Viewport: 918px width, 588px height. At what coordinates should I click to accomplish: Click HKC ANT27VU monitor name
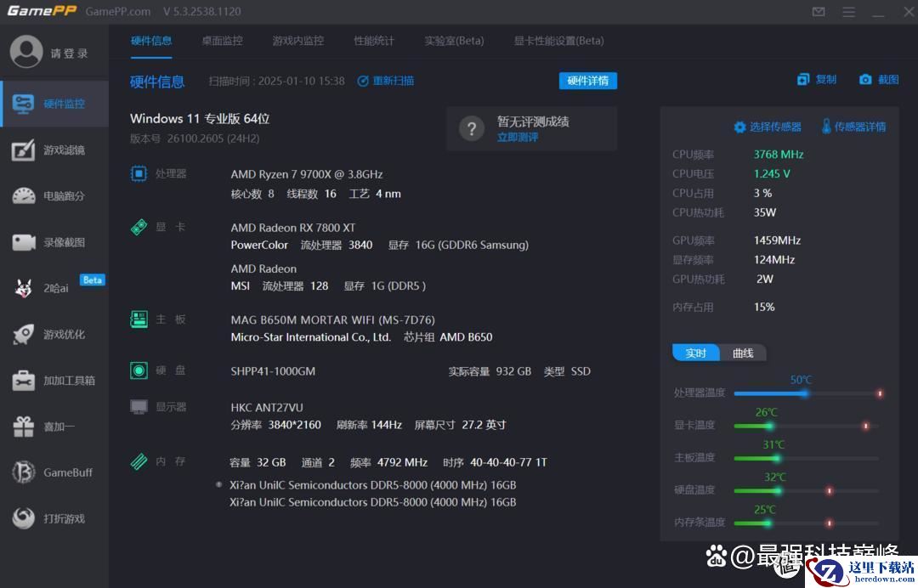pyautogui.click(x=266, y=407)
